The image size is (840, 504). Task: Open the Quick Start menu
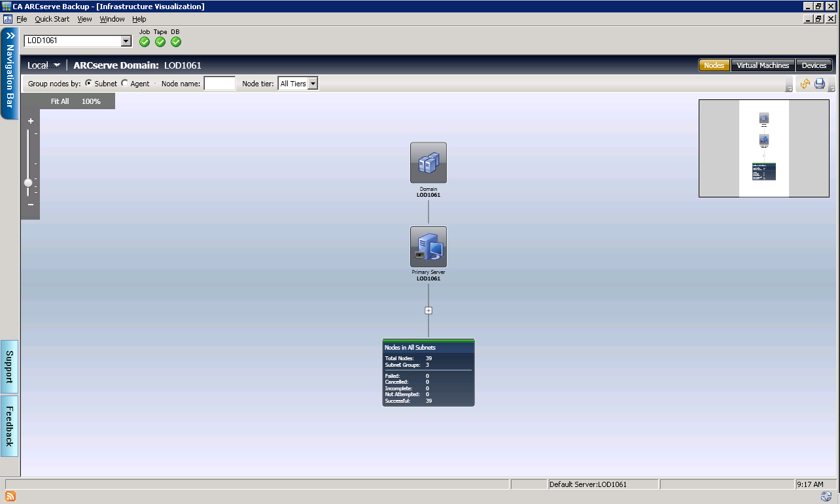point(52,19)
